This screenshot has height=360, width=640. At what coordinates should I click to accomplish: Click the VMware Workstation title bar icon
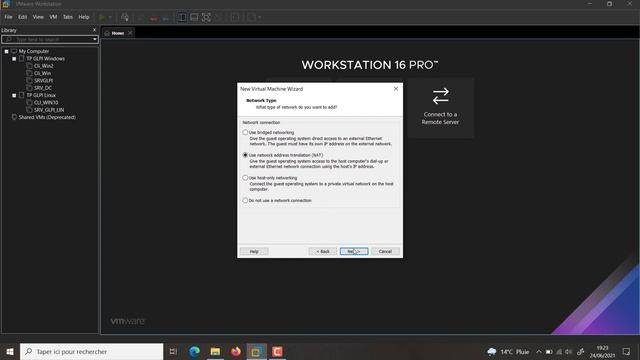pos(6,4)
